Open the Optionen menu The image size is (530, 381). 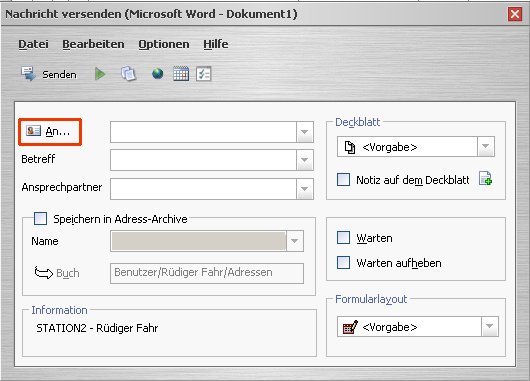coord(164,44)
